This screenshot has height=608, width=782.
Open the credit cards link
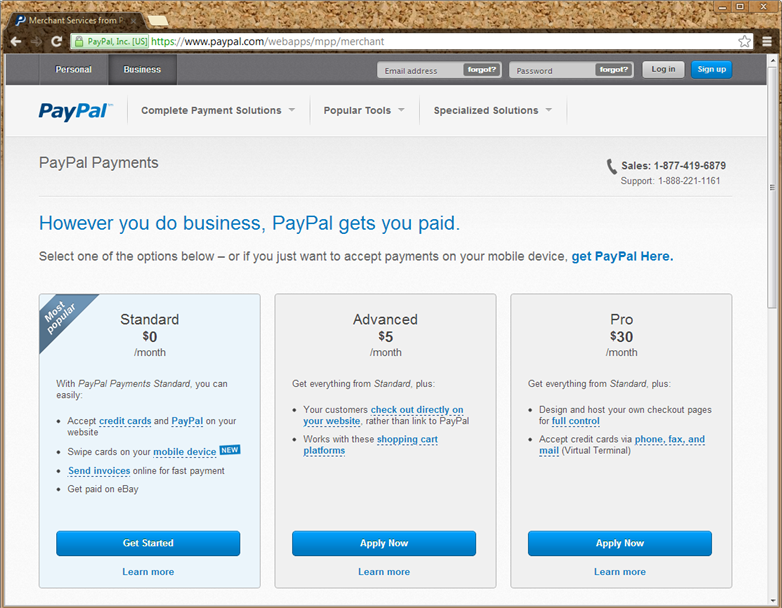[125, 421]
